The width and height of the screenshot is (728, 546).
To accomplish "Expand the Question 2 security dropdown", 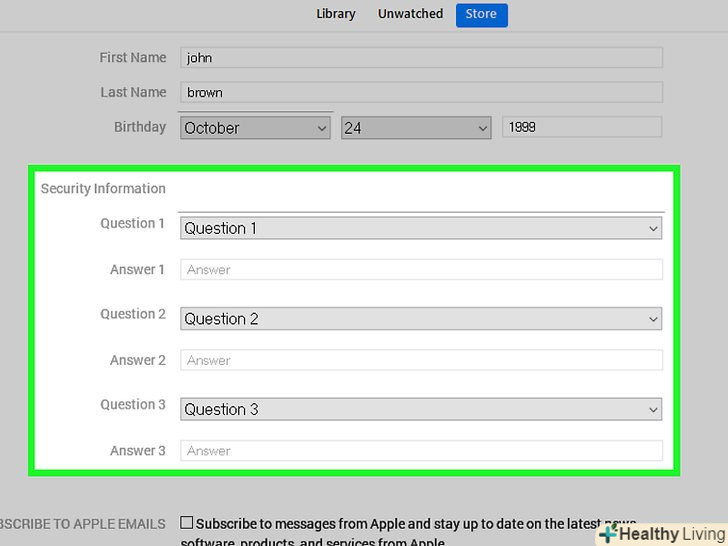I will click(421, 319).
